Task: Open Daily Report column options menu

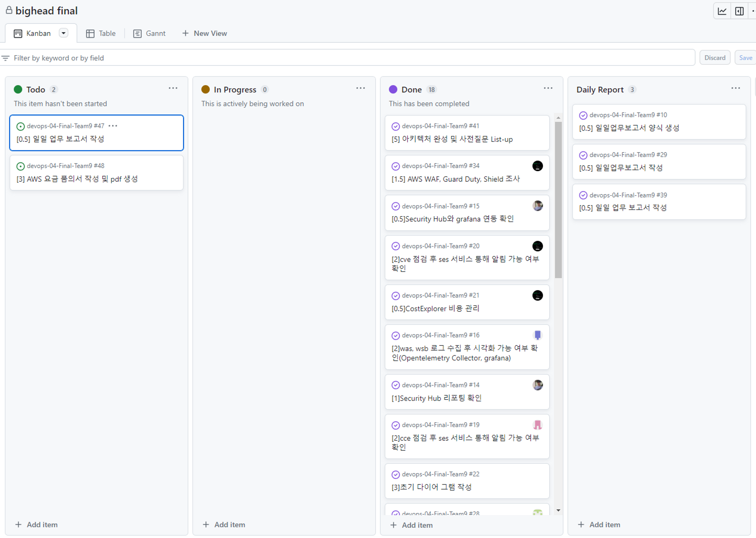Action: click(x=735, y=88)
